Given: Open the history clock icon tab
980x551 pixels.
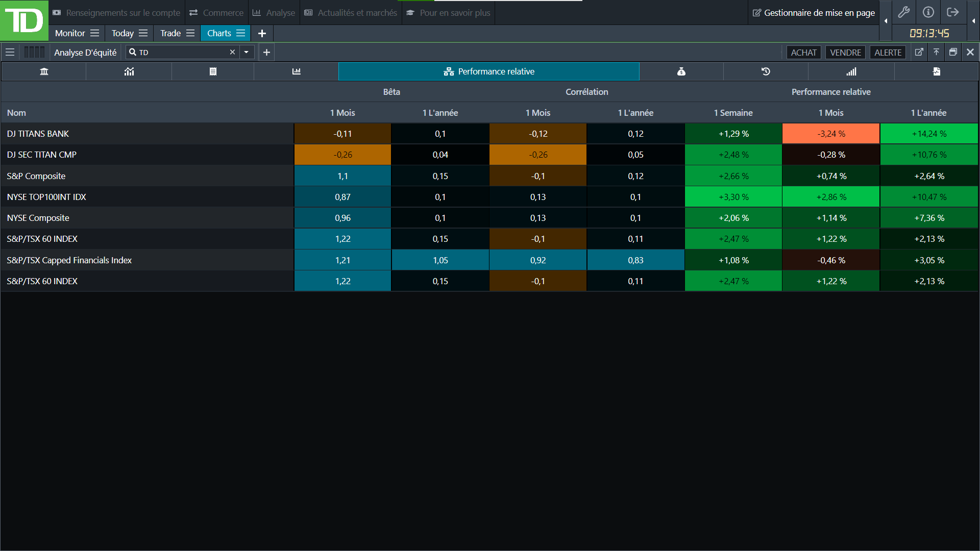Looking at the screenshot, I should pyautogui.click(x=766, y=71).
